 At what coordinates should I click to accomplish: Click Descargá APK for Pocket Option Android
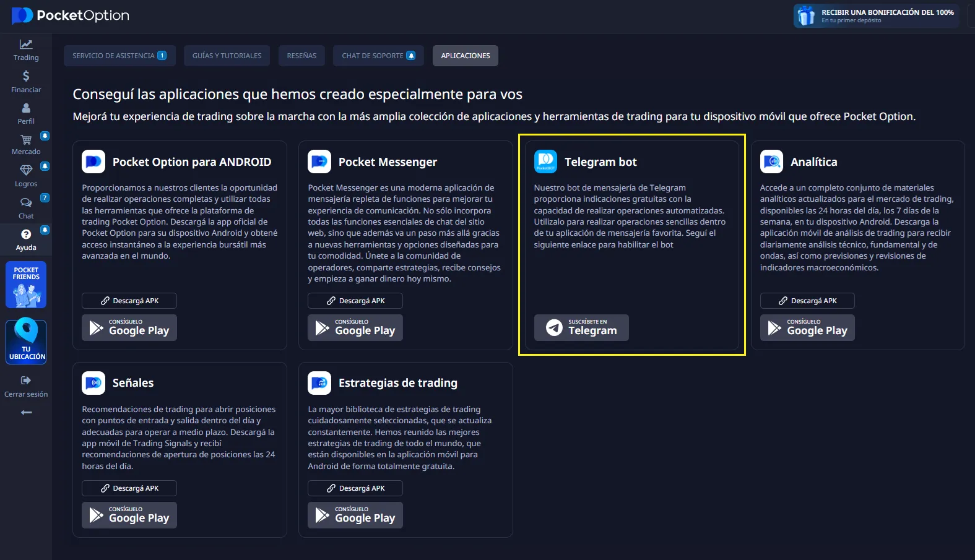coord(129,301)
